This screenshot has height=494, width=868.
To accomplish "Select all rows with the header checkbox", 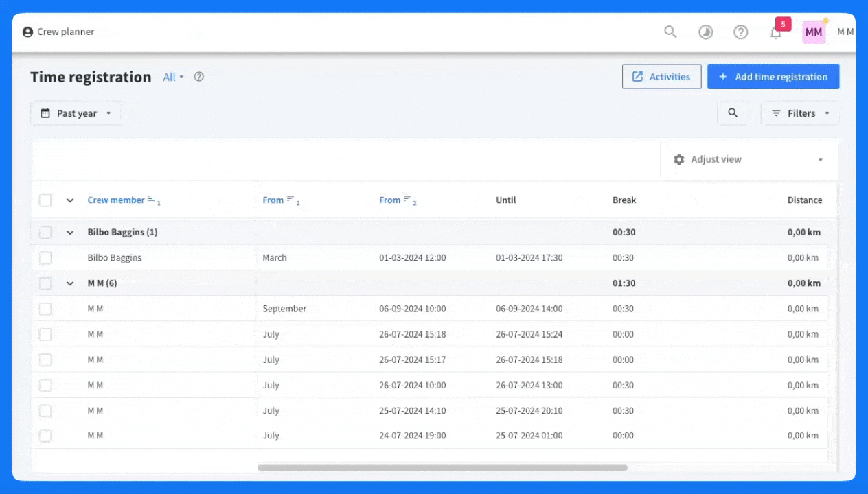I will tap(45, 200).
